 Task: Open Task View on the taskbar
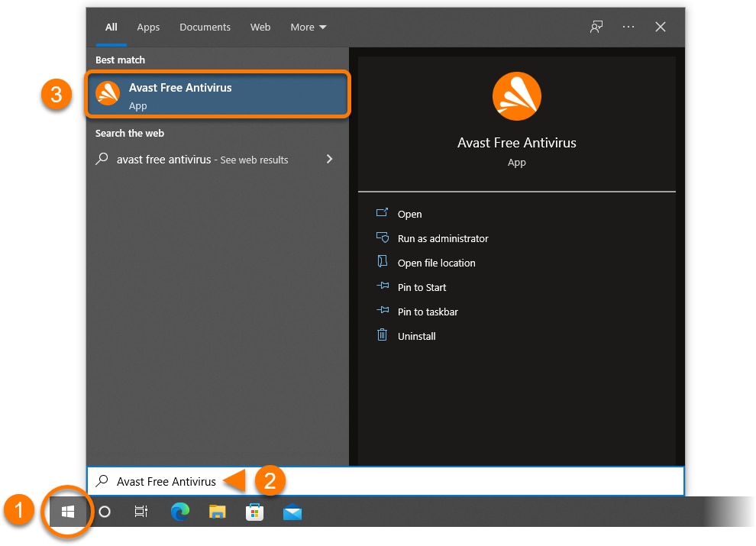(x=141, y=512)
